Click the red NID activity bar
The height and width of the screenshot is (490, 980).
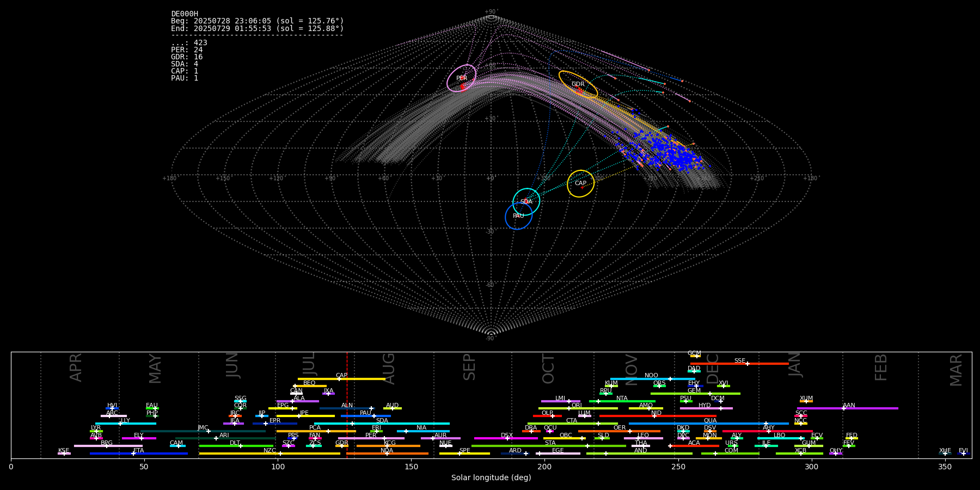pyautogui.click(x=658, y=416)
